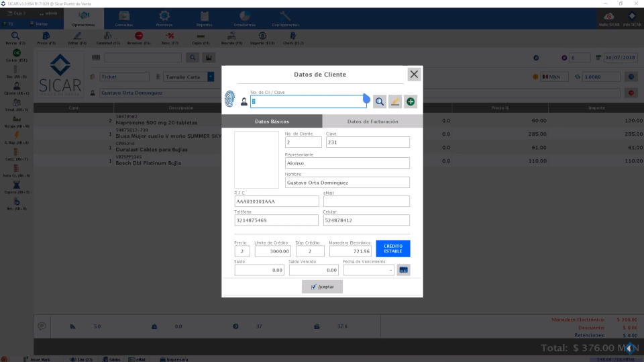
Task: Click the Remover (F6) toolbar icon
Action: (139, 37)
